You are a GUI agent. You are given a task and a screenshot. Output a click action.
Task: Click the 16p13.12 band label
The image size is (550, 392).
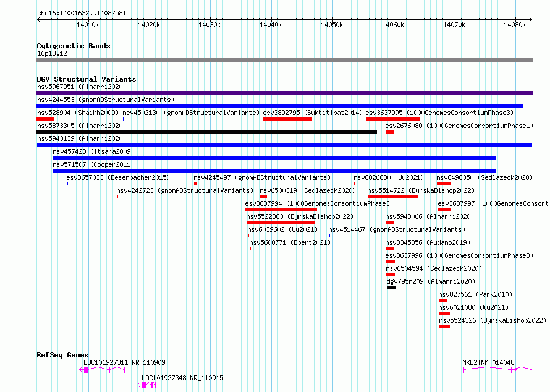tap(52, 53)
